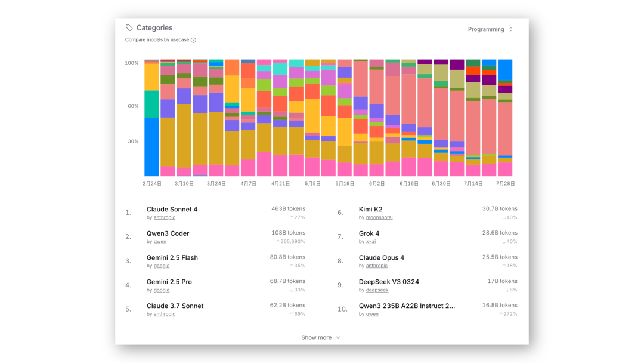Select the salmon segment in the 7月28日 bar
The image size is (644, 363).
[505, 129]
